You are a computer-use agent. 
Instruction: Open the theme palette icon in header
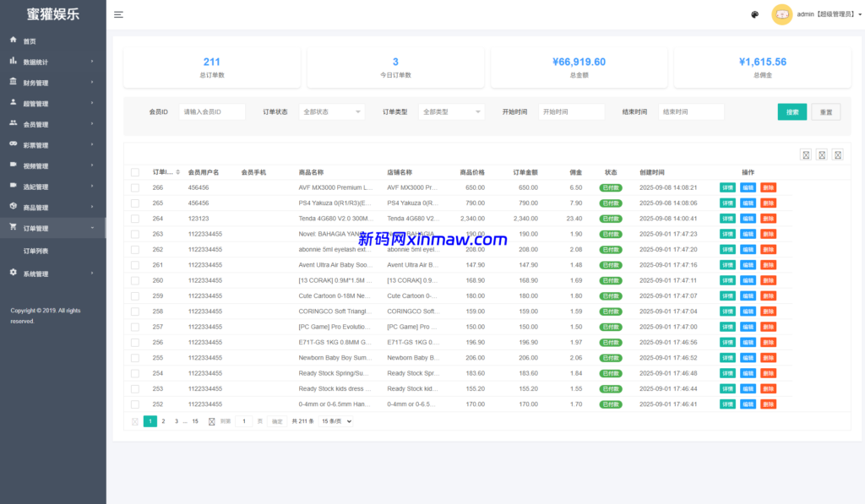[x=754, y=14]
